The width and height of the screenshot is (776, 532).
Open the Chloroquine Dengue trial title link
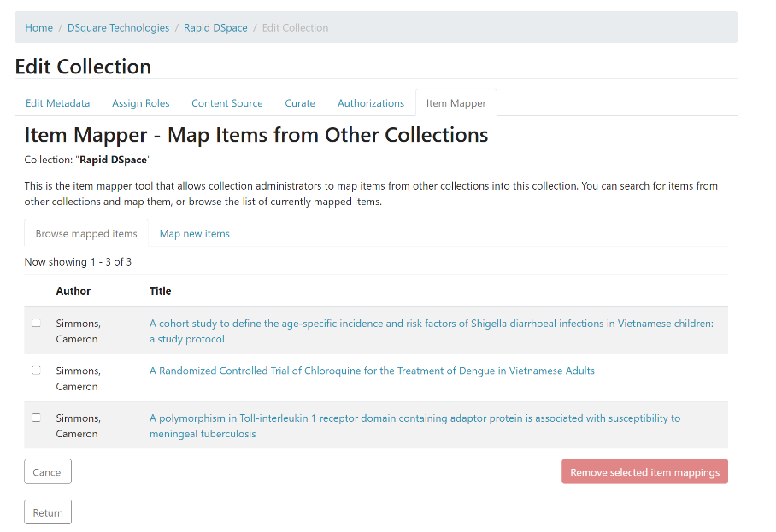click(x=372, y=371)
